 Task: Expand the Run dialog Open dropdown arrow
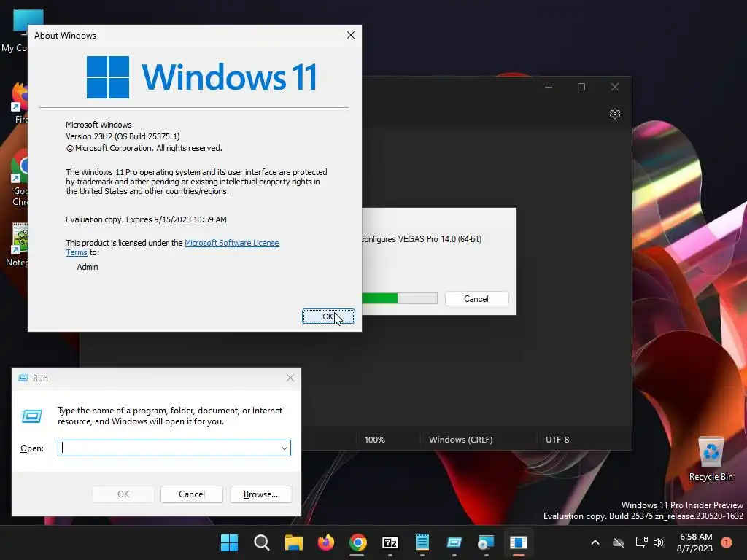click(x=284, y=448)
